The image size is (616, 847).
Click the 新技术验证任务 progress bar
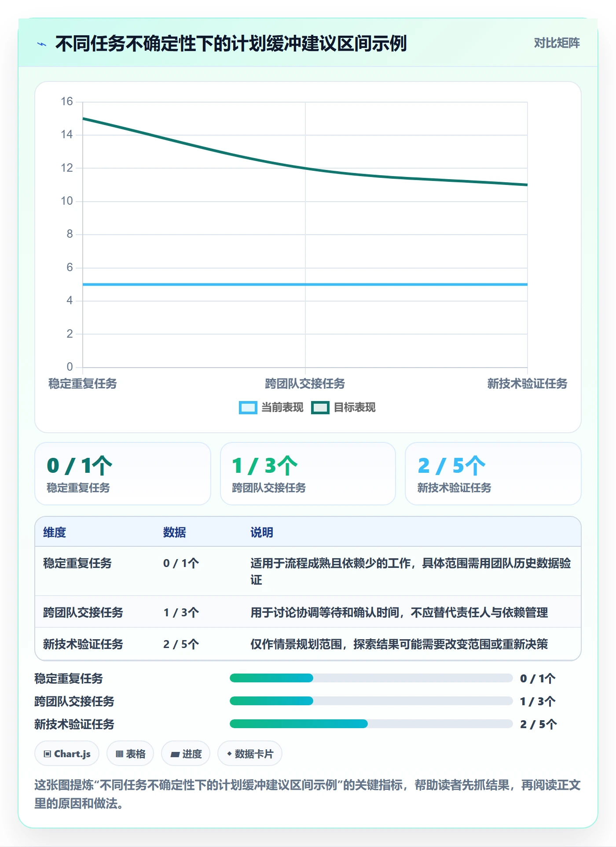click(x=371, y=724)
